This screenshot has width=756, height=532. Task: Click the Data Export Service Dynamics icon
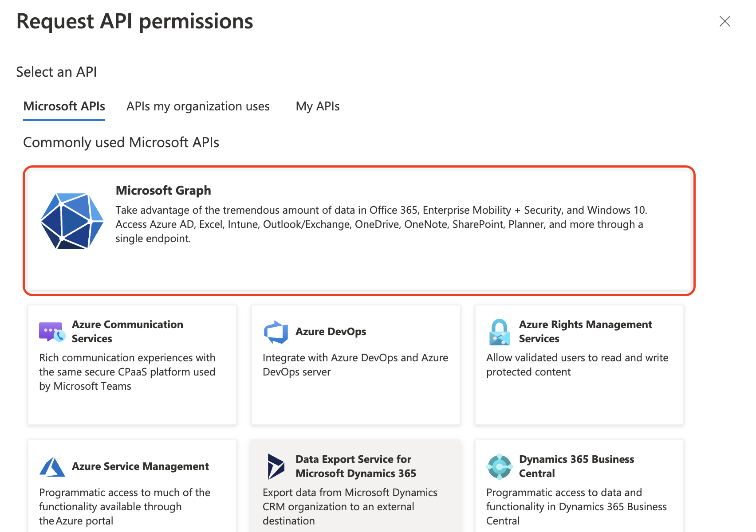pyautogui.click(x=276, y=466)
